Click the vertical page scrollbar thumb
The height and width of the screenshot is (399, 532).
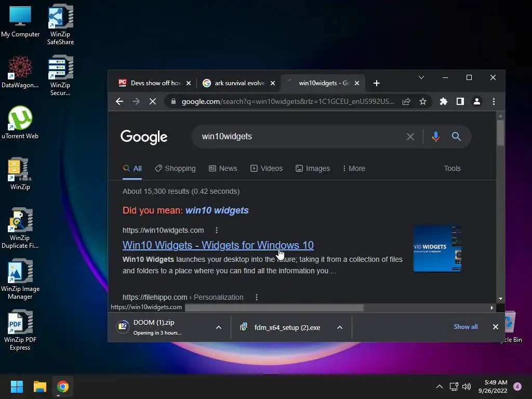point(500,133)
